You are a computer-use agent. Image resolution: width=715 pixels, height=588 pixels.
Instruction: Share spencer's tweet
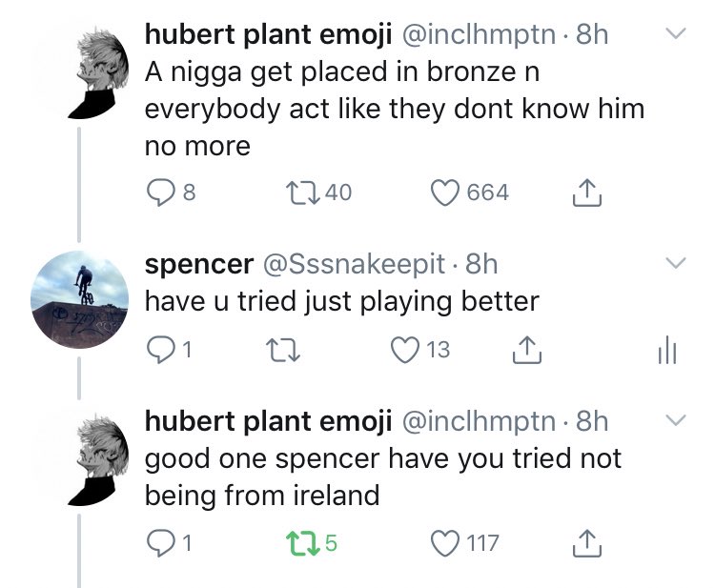527,350
